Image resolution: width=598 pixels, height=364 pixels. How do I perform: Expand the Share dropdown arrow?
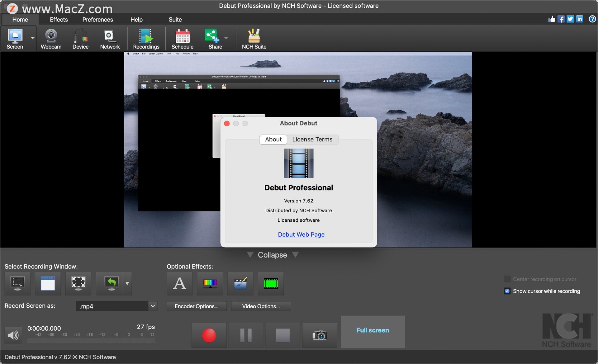[x=226, y=38]
